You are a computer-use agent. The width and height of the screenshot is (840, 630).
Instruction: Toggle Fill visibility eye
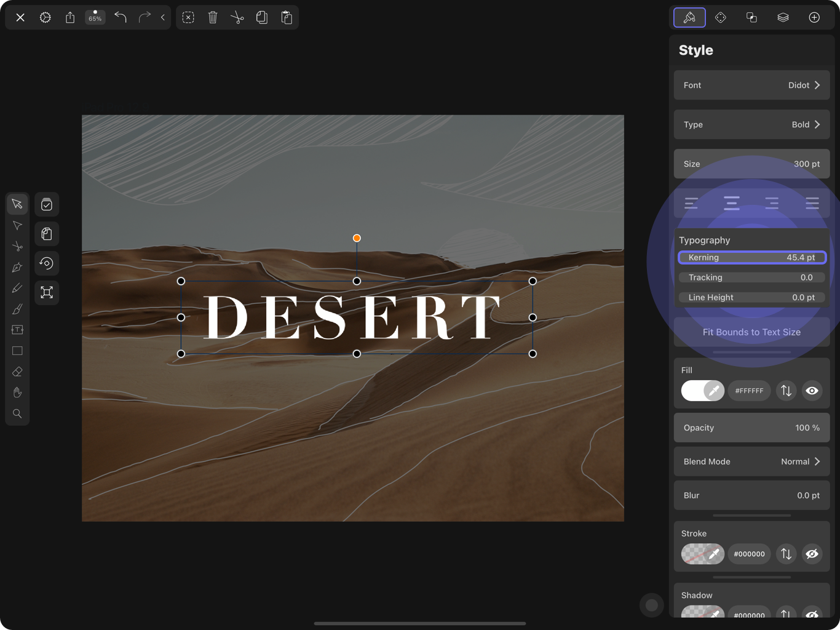812,391
